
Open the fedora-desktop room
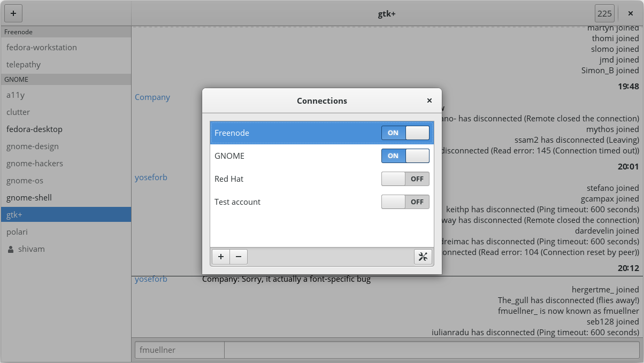pos(65,129)
